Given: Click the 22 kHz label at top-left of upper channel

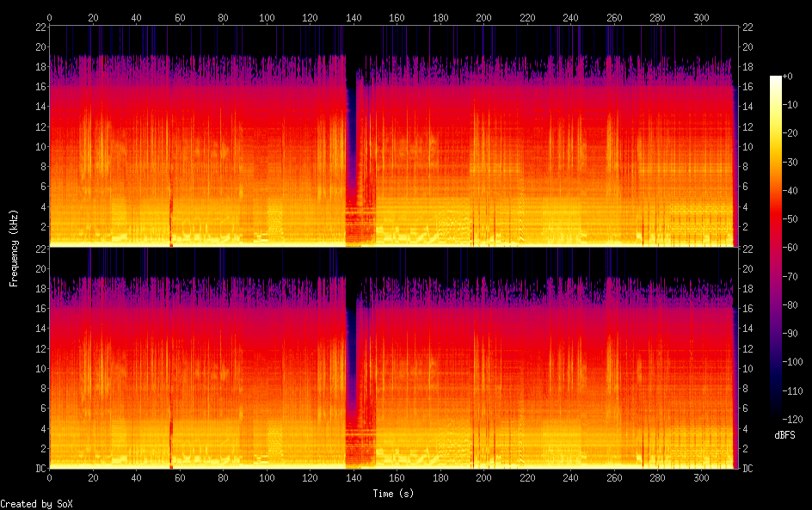Looking at the screenshot, I should [40, 27].
